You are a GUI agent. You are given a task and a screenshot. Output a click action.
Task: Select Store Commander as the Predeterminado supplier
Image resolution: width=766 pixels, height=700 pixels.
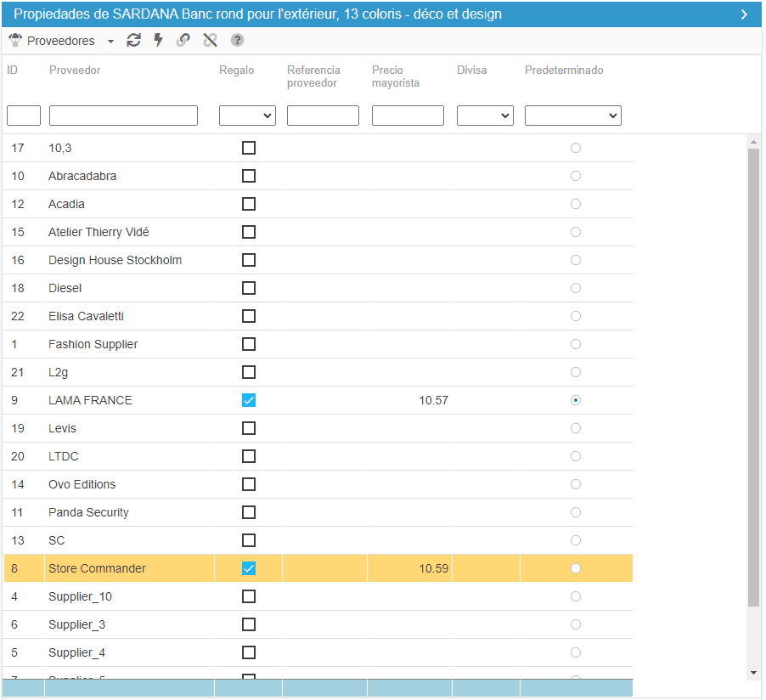point(576,568)
